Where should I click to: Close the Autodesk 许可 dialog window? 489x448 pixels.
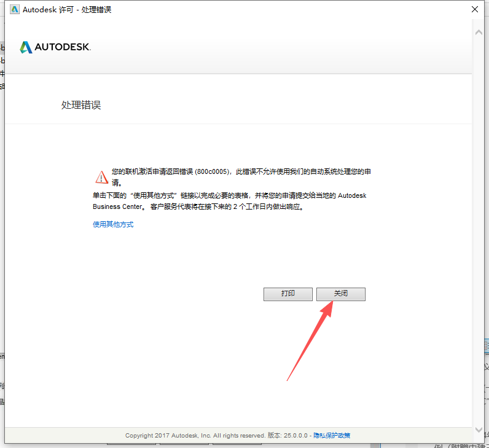tap(475, 9)
